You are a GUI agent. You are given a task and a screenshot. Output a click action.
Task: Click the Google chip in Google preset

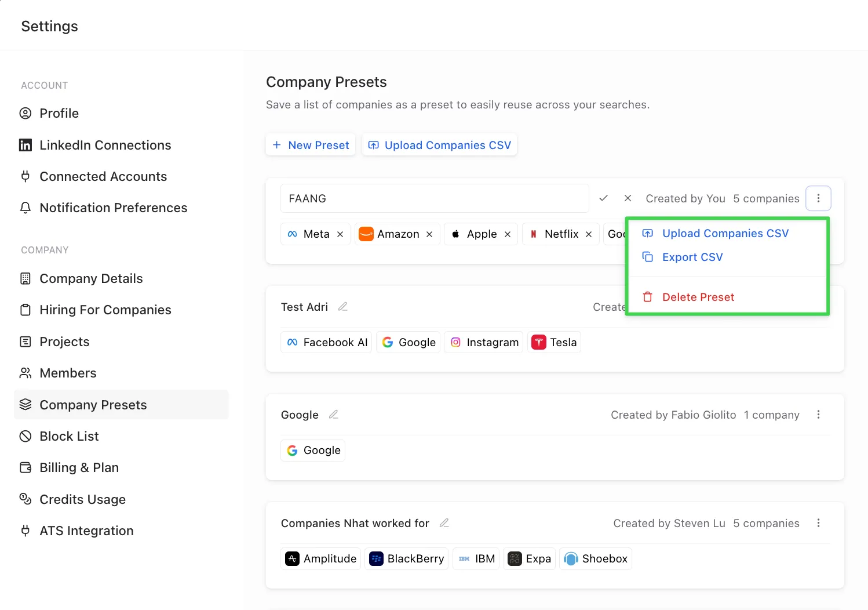click(x=313, y=451)
